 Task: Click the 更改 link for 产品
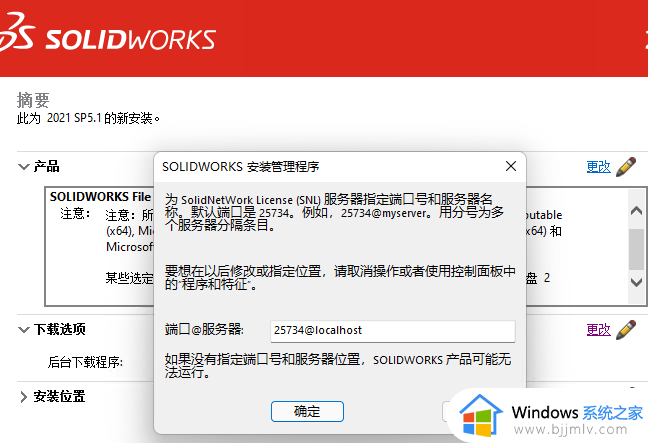coord(598,167)
